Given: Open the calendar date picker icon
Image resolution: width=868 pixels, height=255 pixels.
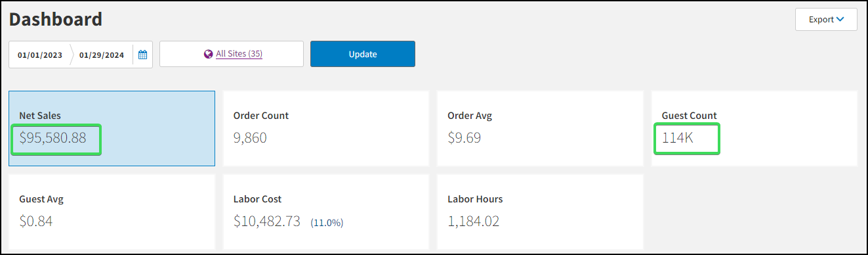Looking at the screenshot, I should [142, 55].
